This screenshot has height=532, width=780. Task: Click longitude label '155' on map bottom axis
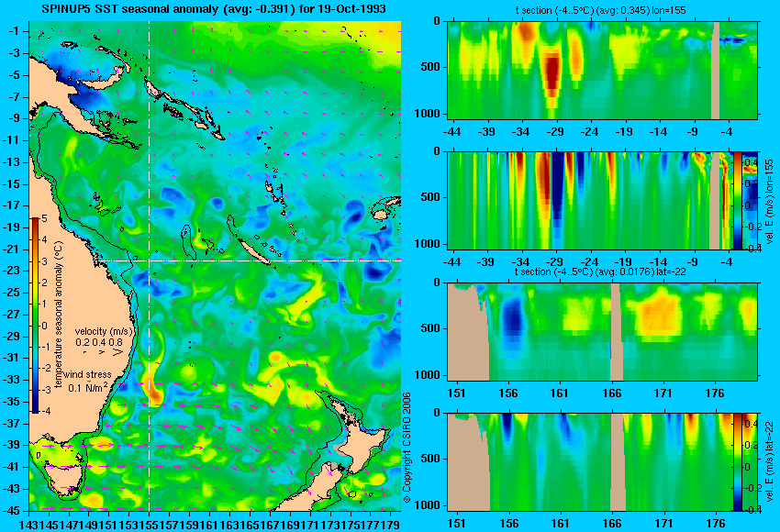pos(150,524)
